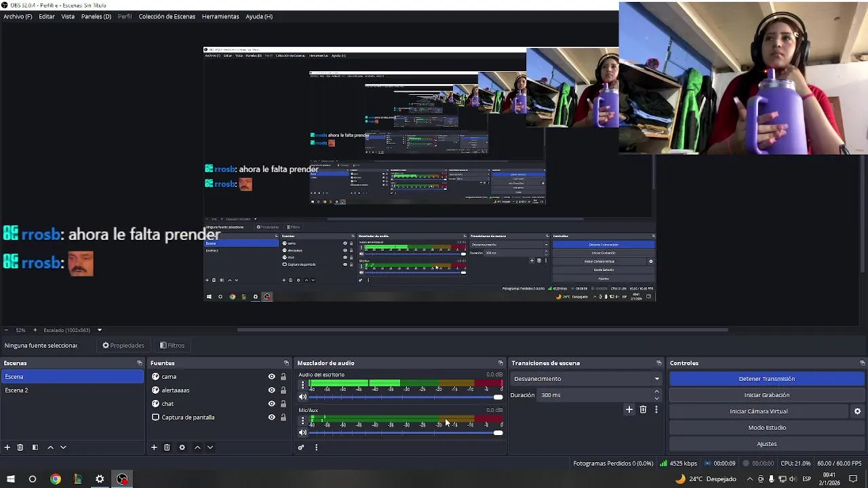868x488 pixels.
Task: Open the preview scaling dropdown arrow
Action: pyautogui.click(x=99, y=330)
